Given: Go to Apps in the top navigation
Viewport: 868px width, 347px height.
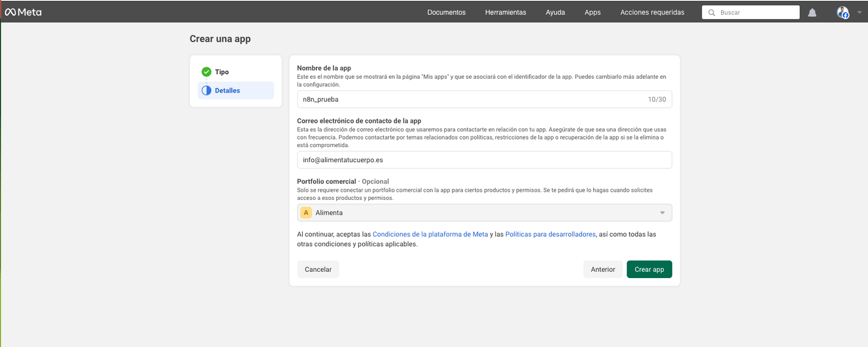Looking at the screenshot, I should pos(593,12).
